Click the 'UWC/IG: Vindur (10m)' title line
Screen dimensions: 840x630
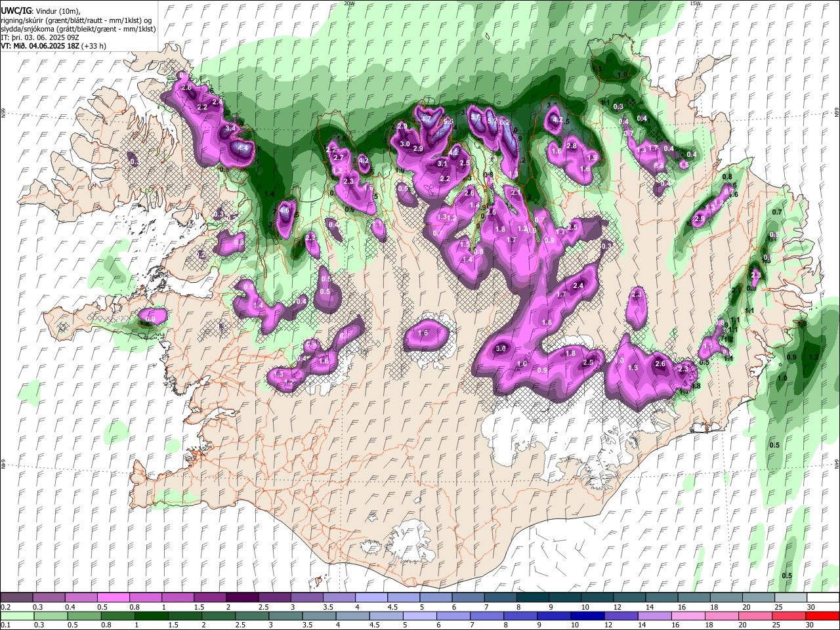(x=42, y=12)
